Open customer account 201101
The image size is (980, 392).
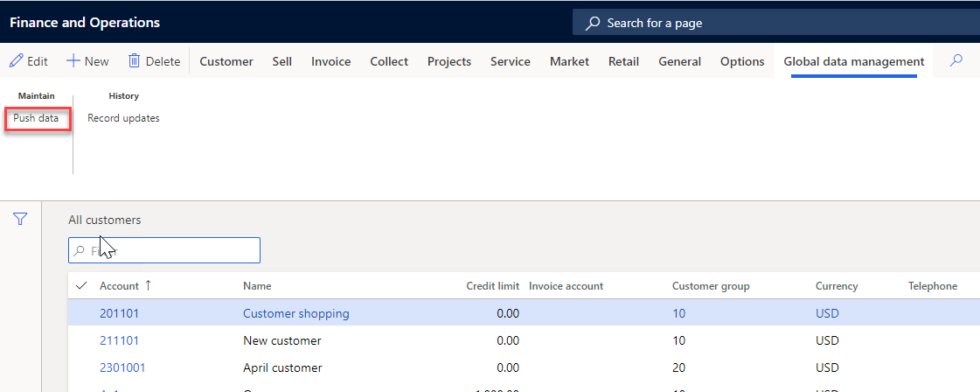click(120, 313)
